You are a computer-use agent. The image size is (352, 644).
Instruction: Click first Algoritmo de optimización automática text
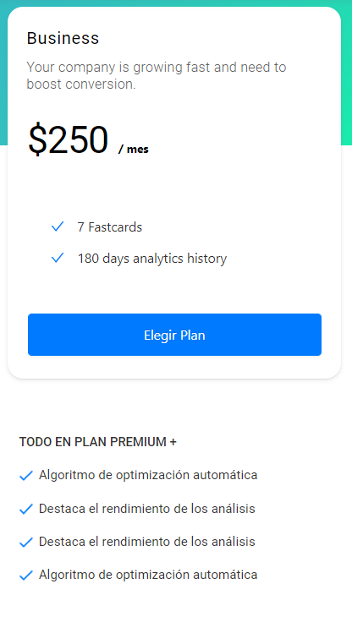[148, 475]
